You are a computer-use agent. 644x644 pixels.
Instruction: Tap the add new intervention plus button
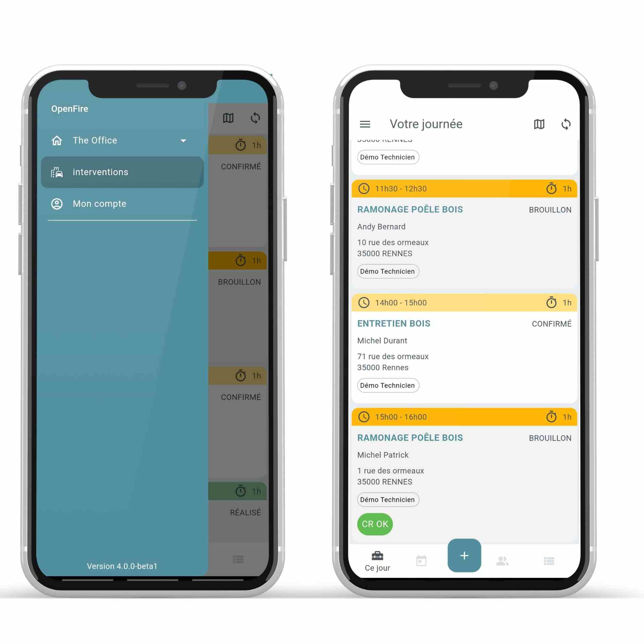(464, 555)
